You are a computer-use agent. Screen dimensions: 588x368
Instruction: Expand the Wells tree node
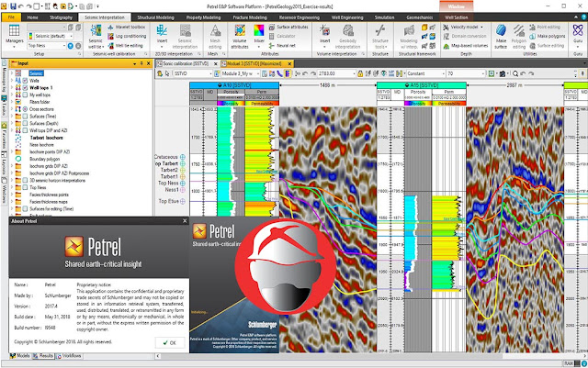[x=12, y=81]
